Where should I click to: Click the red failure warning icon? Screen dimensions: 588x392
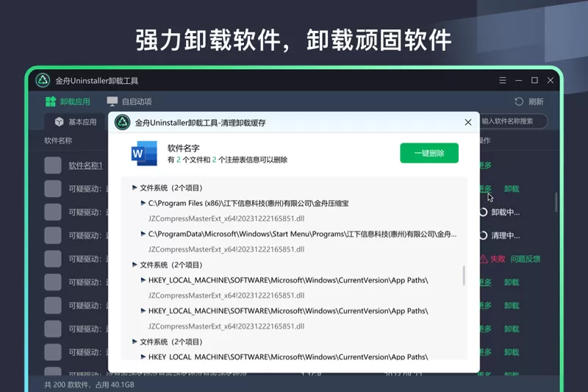coord(484,259)
